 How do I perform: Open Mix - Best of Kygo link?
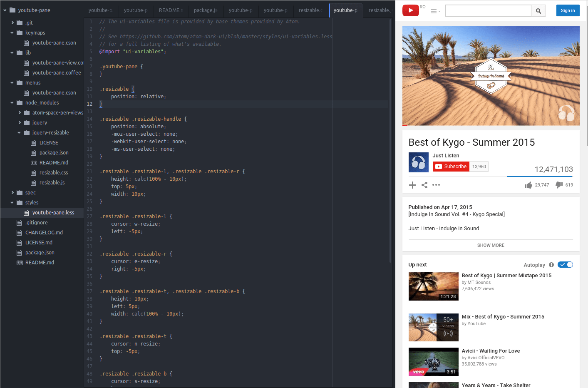(503, 317)
